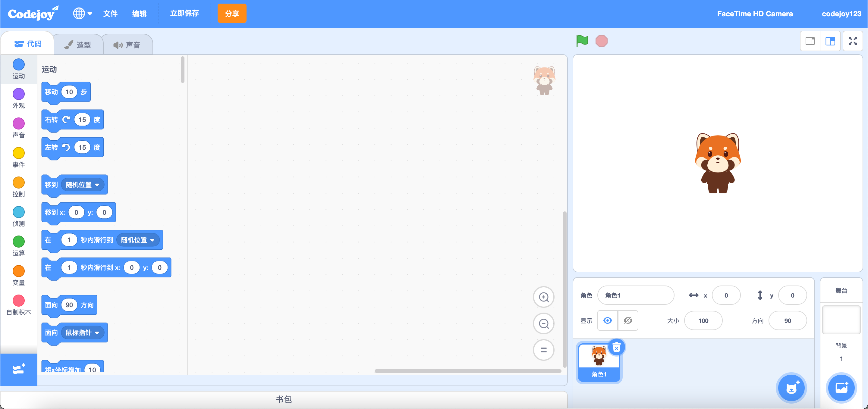
Task: Zoom out of the code workspace
Action: tap(543, 324)
